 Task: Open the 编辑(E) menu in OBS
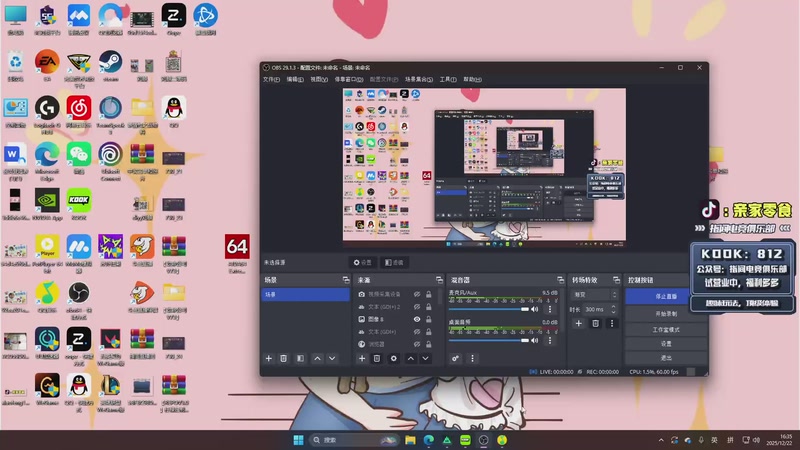pyautogui.click(x=295, y=80)
